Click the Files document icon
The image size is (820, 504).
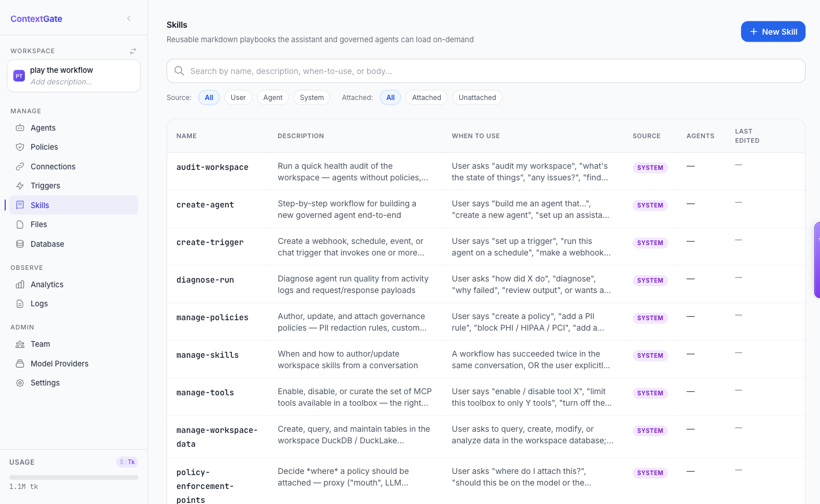click(20, 224)
